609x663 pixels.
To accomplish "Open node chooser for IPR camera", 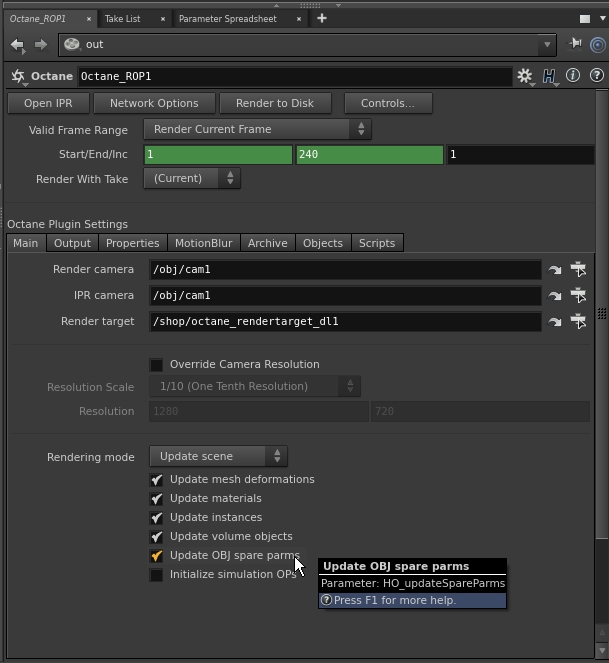I will click(578, 295).
